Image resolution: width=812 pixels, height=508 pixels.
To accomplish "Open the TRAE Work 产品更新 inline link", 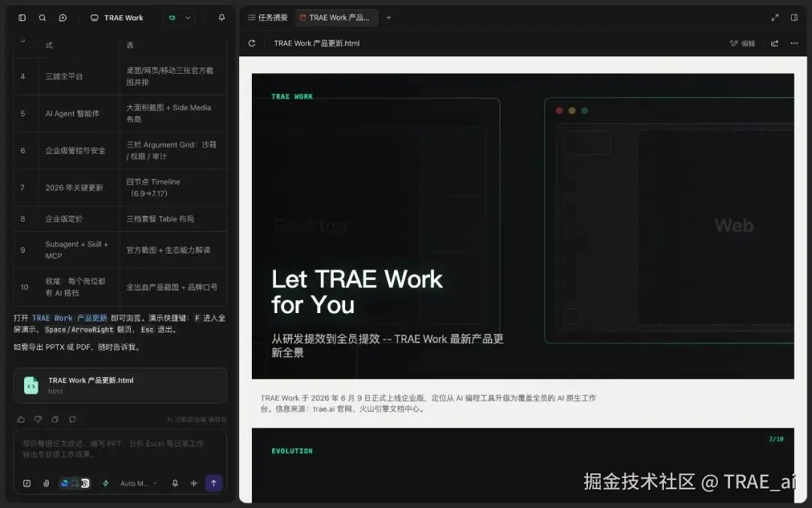I will tap(69, 318).
